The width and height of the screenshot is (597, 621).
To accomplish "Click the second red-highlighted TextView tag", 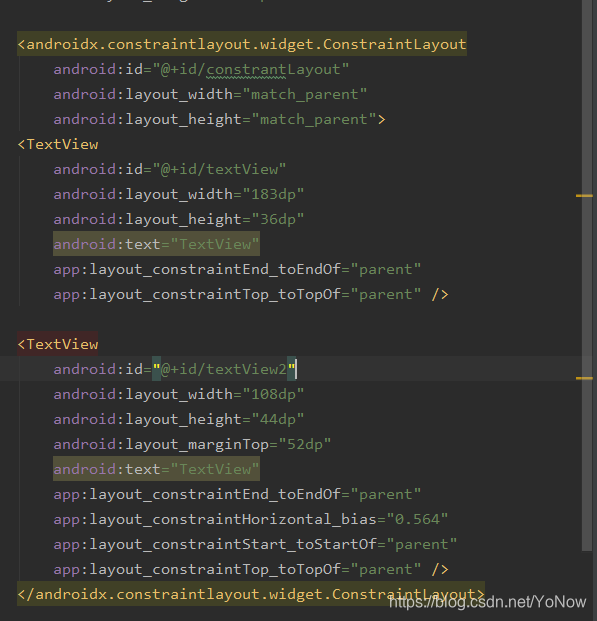I will [x=58, y=344].
